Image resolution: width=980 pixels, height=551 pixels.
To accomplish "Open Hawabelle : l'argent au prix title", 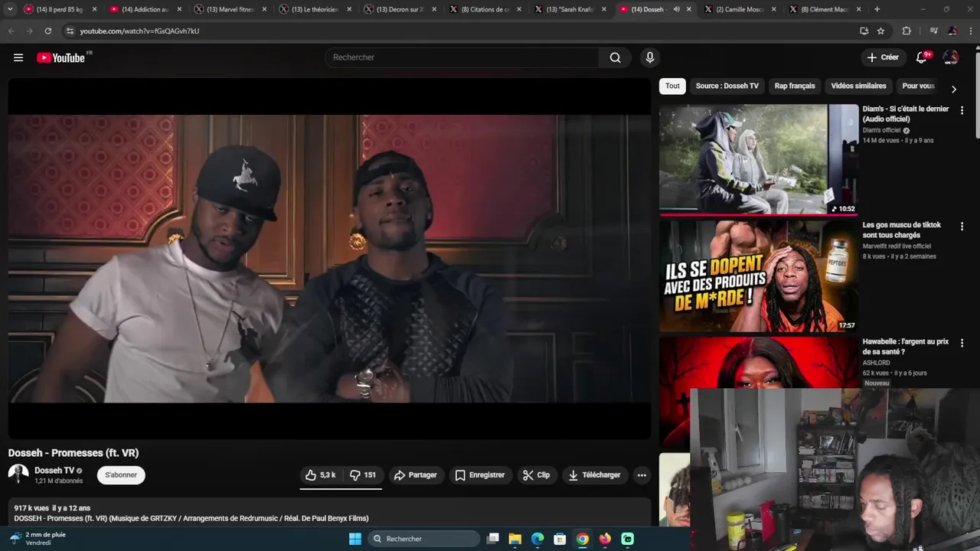I will click(906, 346).
